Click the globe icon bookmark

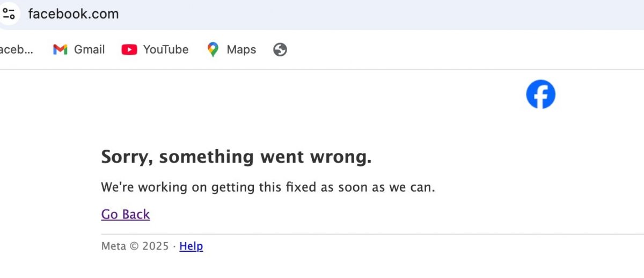coord(280,50)
